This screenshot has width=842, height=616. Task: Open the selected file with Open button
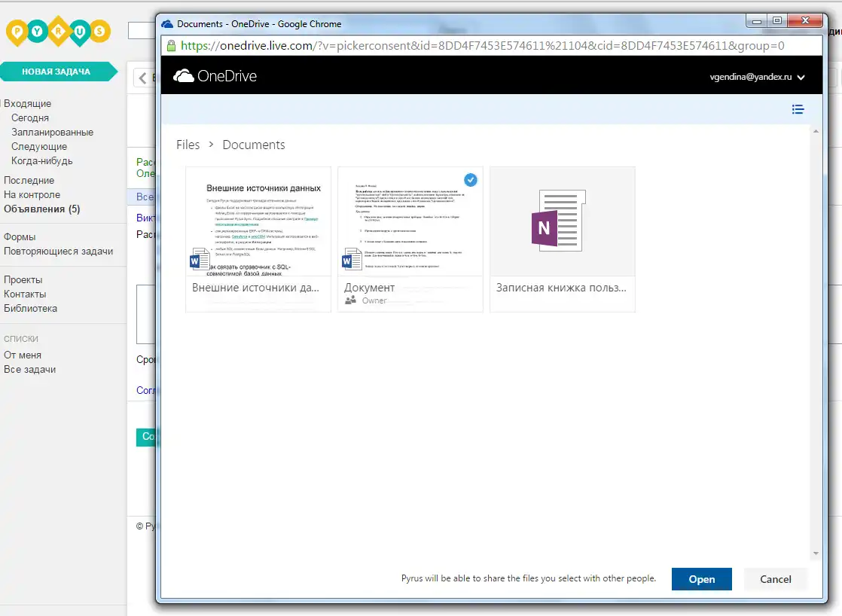tap(702, 579)
